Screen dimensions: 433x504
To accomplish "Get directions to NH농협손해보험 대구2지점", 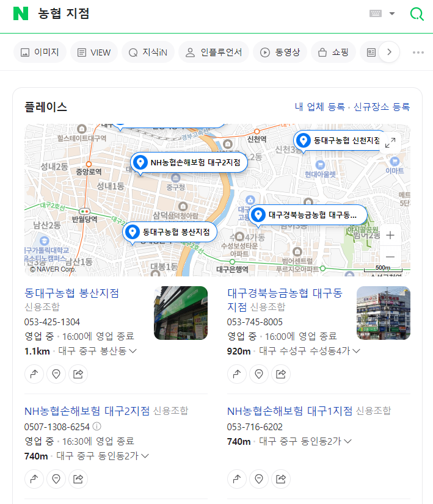I will point(34,479).
